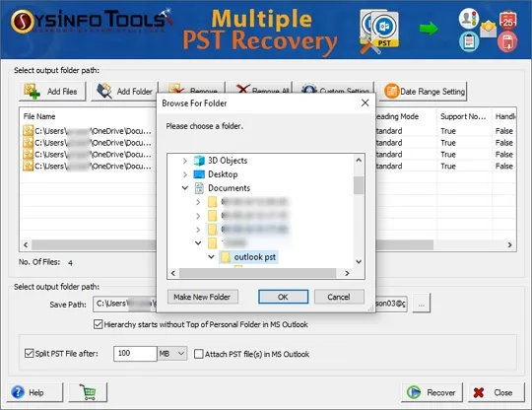Click the file list scroll left arrow
Image resolution: width=532 pixels, height=410 pixels.
pos(26,244)
